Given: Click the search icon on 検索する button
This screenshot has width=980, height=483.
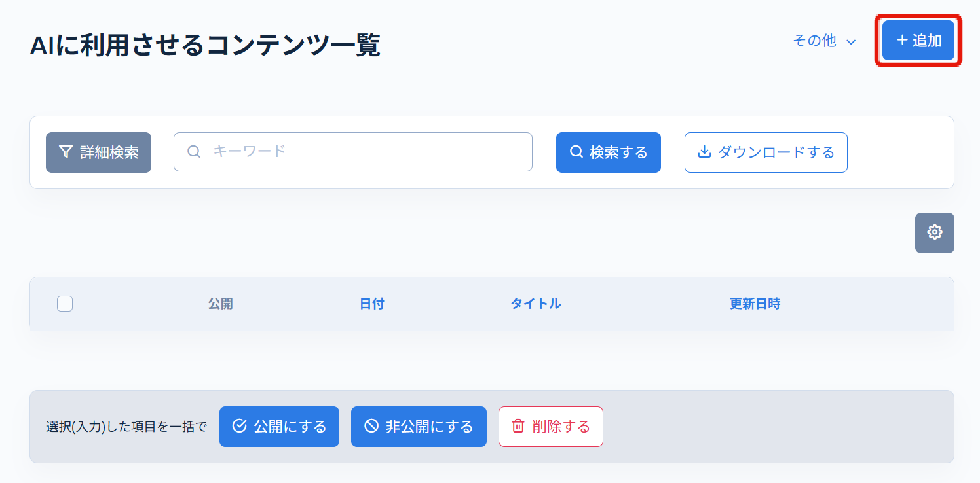Looking at the screenshot, I should [576, 151].
